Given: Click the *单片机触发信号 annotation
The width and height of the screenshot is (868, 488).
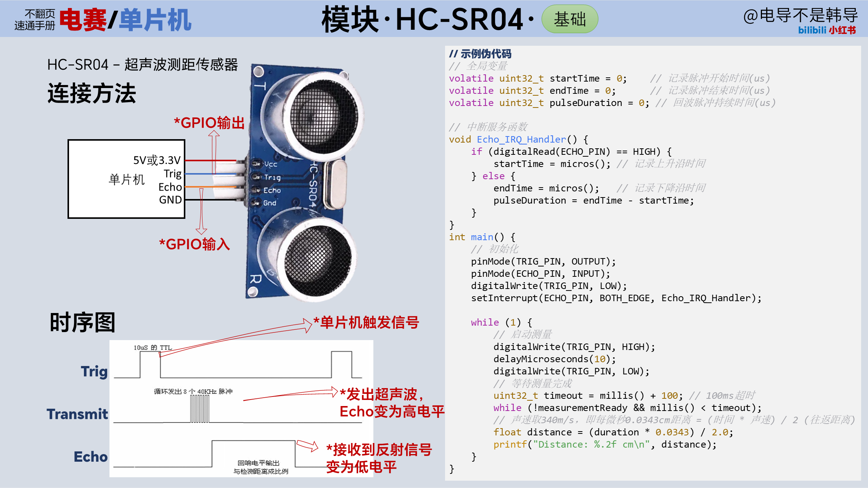Looking at the screenshot, I should [366, 322].
